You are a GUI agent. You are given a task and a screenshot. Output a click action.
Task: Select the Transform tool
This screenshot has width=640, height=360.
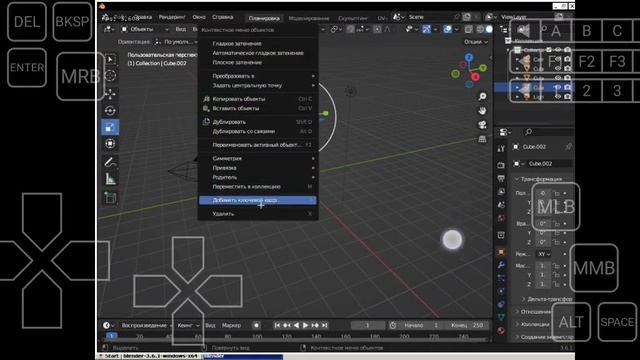(110, 144)
